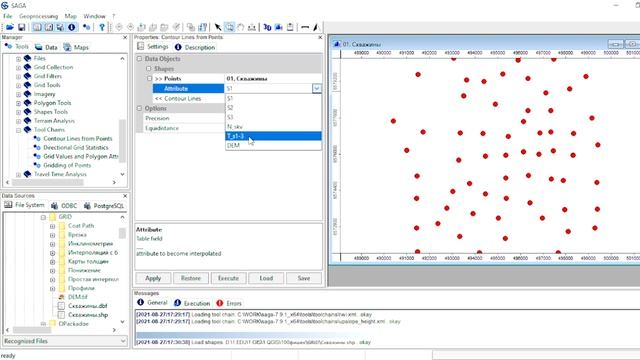Screen dimensions: 640x360
Task: Collapse the Tool Chains tree node
Action: click(x=18, y=131)
